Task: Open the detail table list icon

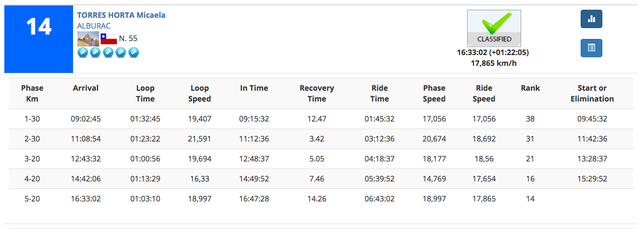Action: [591, 48]
